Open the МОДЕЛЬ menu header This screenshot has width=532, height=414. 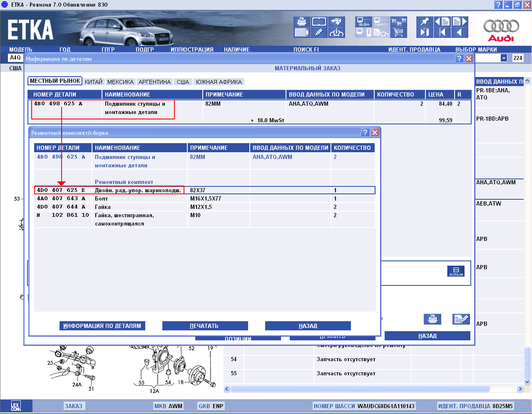21,50
